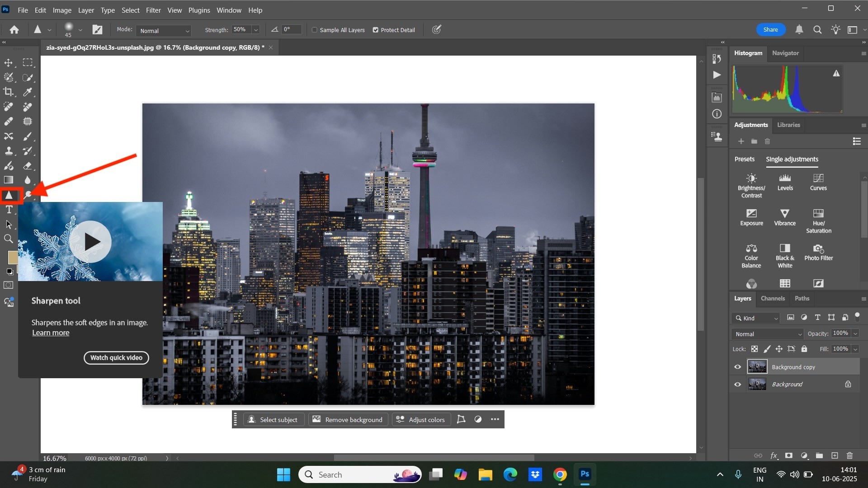Select the Dodge tool
Viewport: 868px width, 488px height.
point(28,195)
